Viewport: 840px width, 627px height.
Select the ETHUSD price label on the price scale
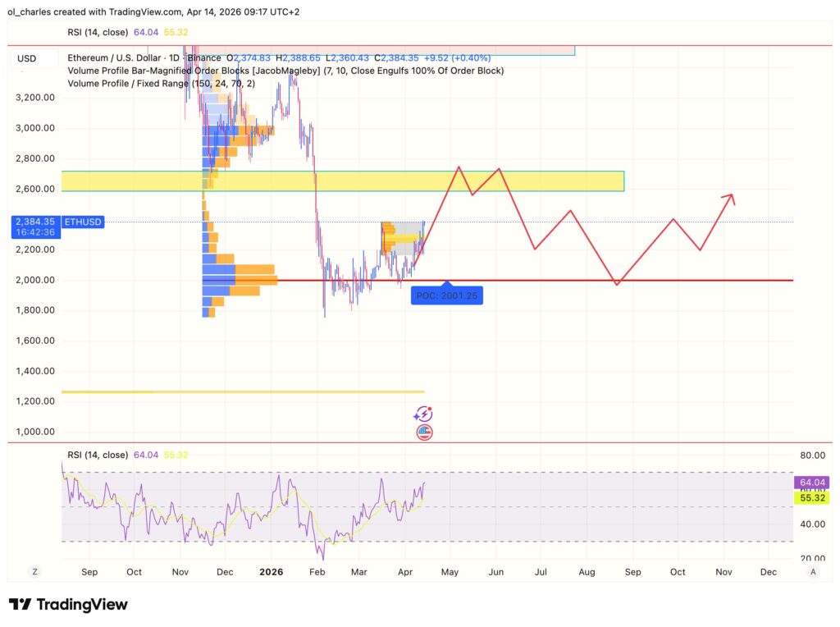tap(82, 222)
